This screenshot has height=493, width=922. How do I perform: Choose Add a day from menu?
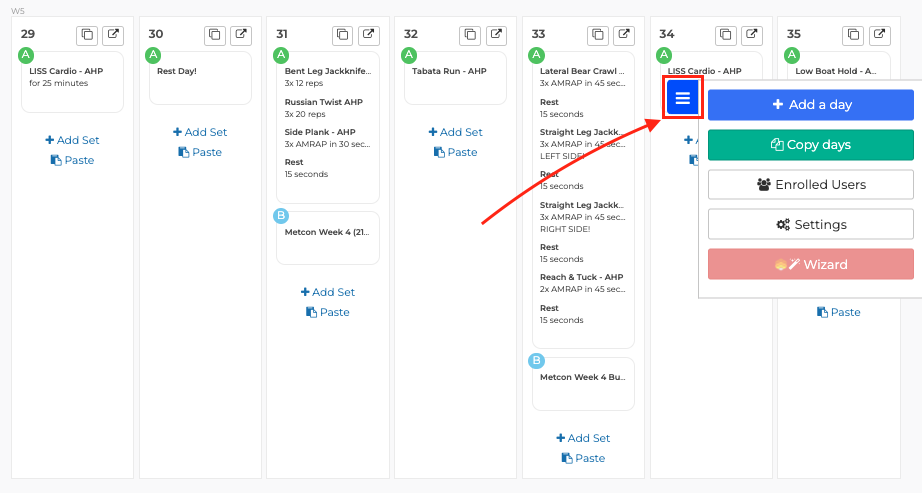tap(811, 105)
